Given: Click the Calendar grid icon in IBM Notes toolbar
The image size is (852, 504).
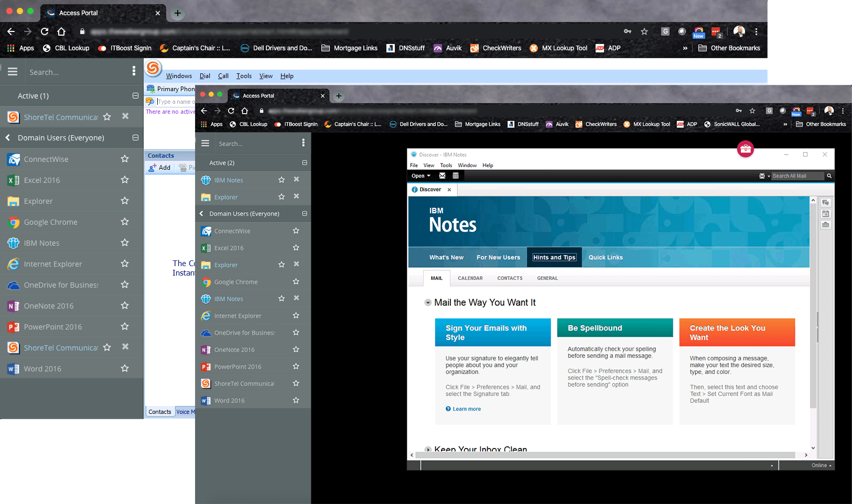Looking at the screenshot, I should (x=456, y=176).
